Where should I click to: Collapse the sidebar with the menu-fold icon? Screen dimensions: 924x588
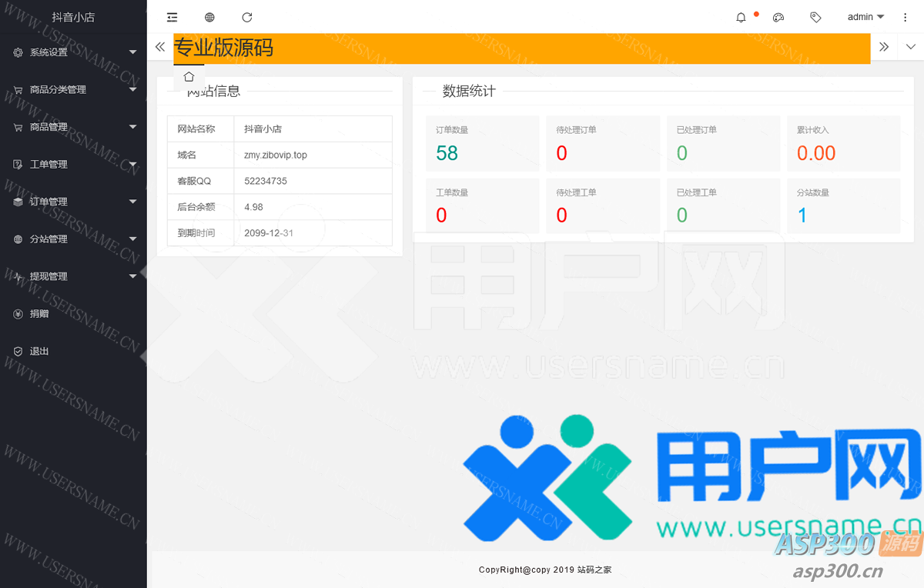[x=172, y=17]
